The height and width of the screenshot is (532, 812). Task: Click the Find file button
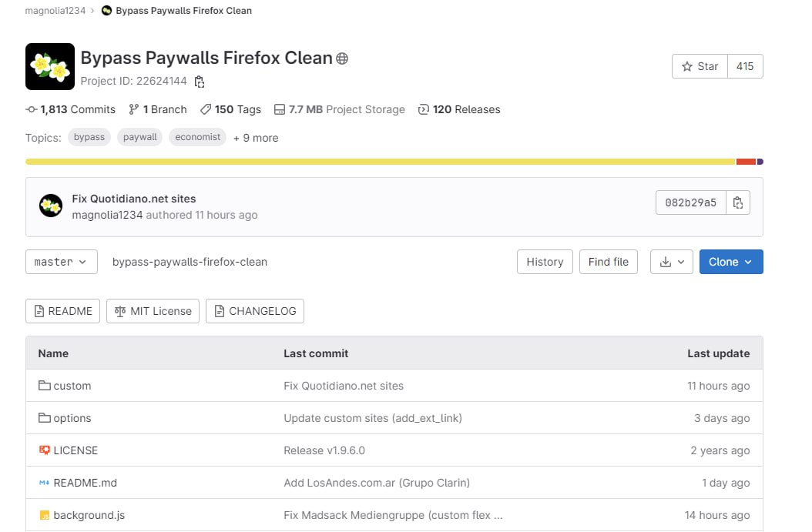[608, 262]
